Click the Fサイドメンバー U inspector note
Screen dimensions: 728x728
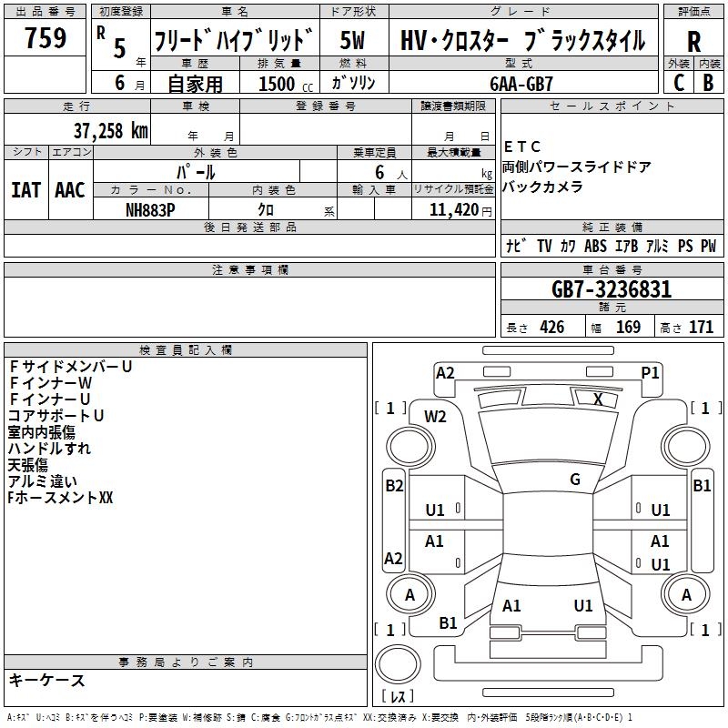[x=71, y=367]
